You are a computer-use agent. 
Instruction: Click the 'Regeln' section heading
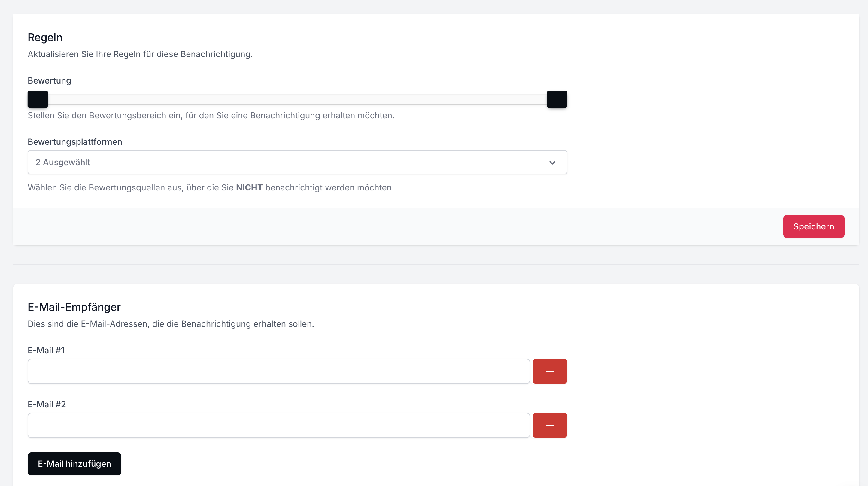click(x=45, y=38)
